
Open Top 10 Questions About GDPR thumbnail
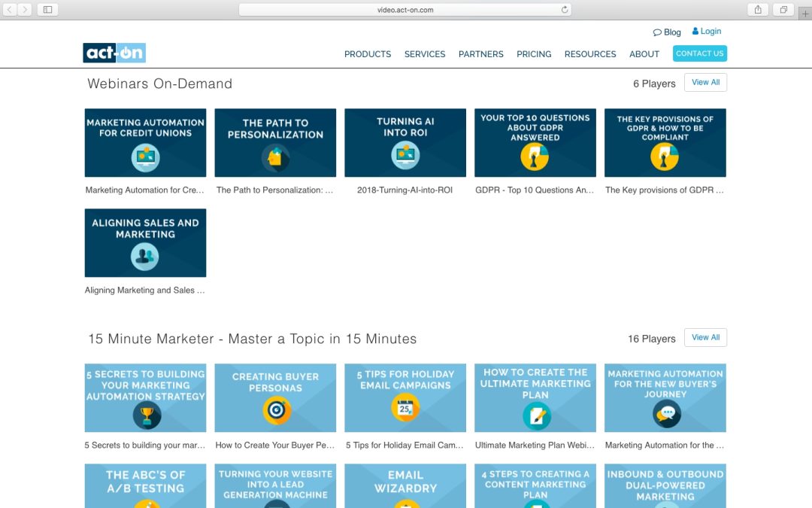tap(535, 142)
